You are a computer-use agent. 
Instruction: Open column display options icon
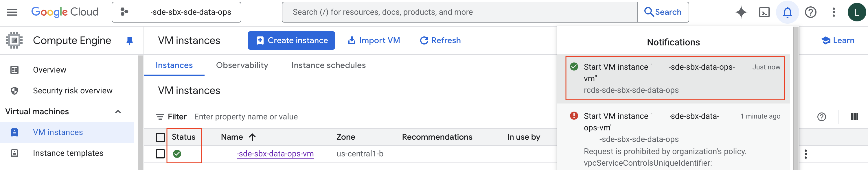[x=854, y=117]
